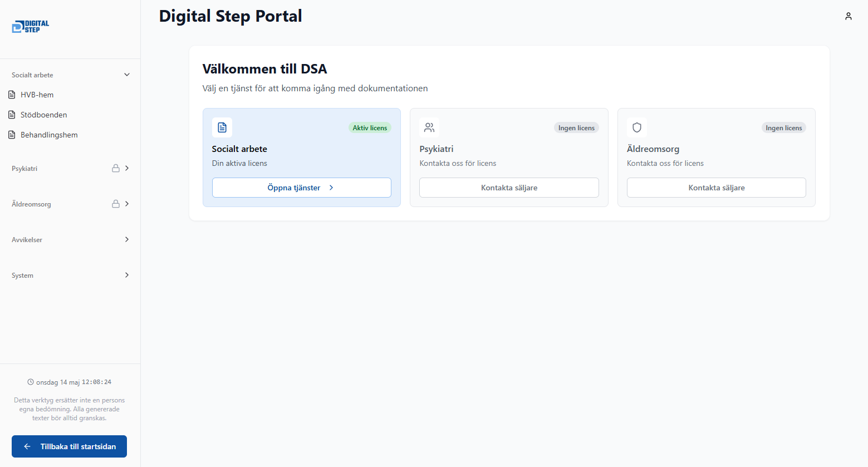Image resolution: width=868 pixels, height=467 pixels.
Task: Click the Socialt arbete card title
Action: 239,149
